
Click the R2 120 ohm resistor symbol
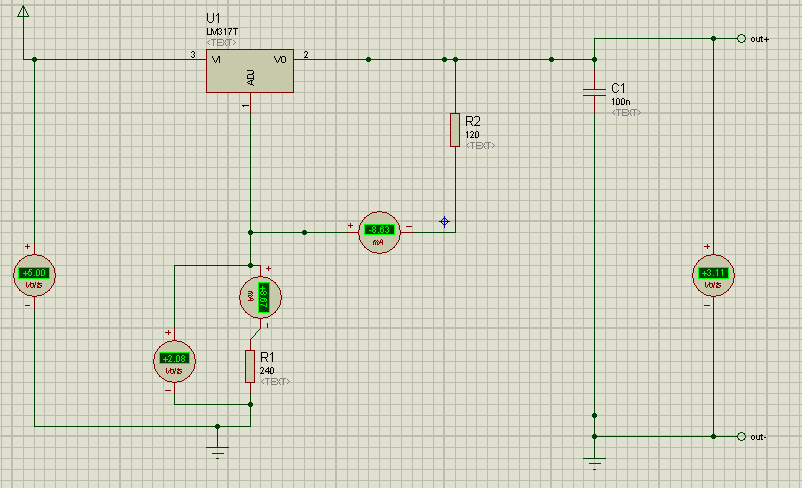point(455,130)
